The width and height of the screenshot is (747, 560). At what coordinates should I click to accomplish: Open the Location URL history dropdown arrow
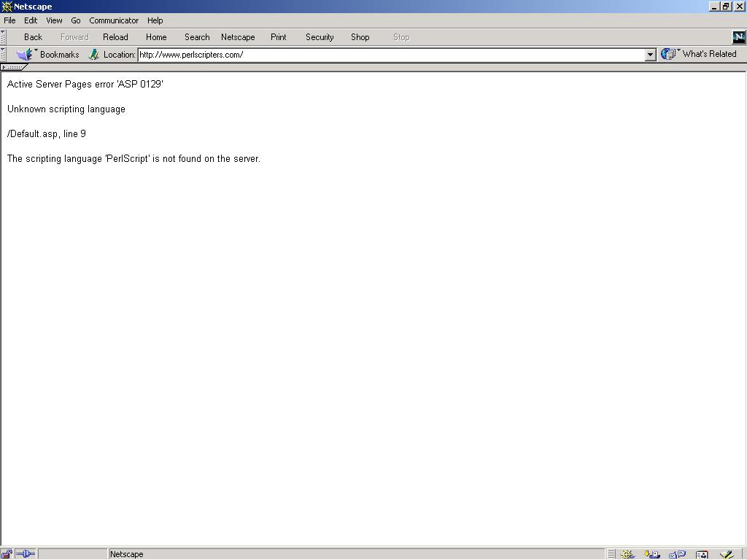[x=650, y=55]
